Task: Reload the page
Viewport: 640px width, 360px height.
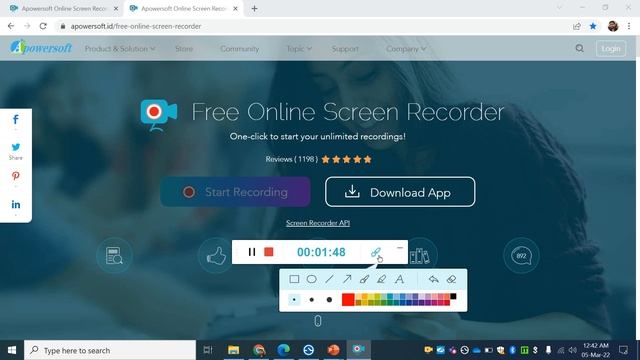Action: [x=43, y=26]
